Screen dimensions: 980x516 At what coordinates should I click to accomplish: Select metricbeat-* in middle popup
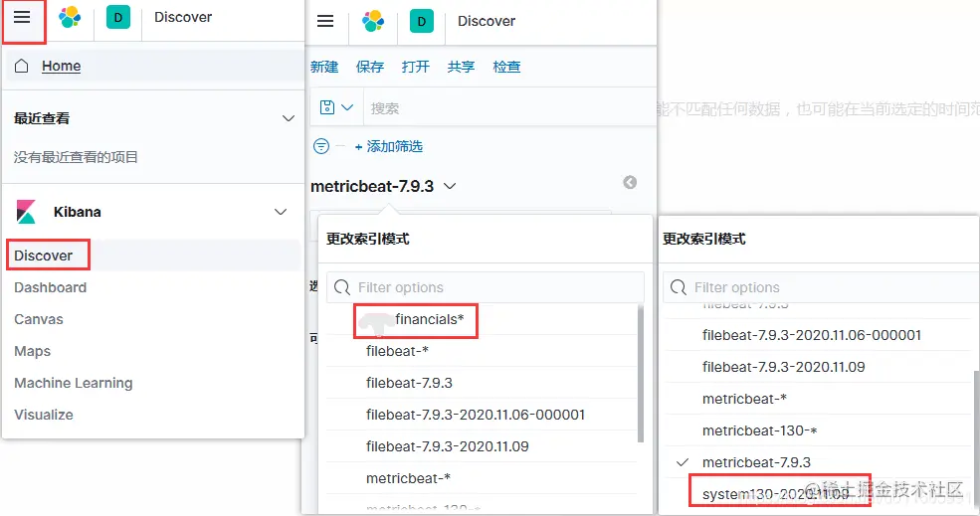[408, 478]
